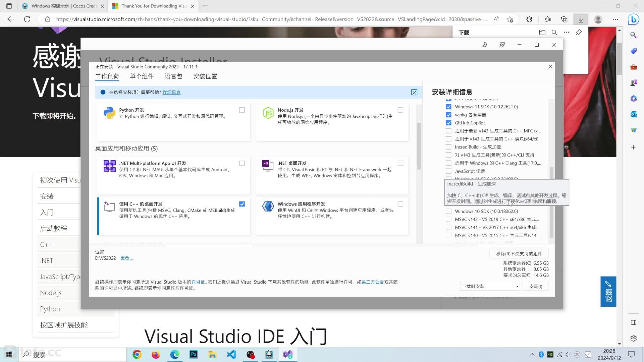
Task: Open the install mode dropdown 下载时安装
Action: (490, 286)
